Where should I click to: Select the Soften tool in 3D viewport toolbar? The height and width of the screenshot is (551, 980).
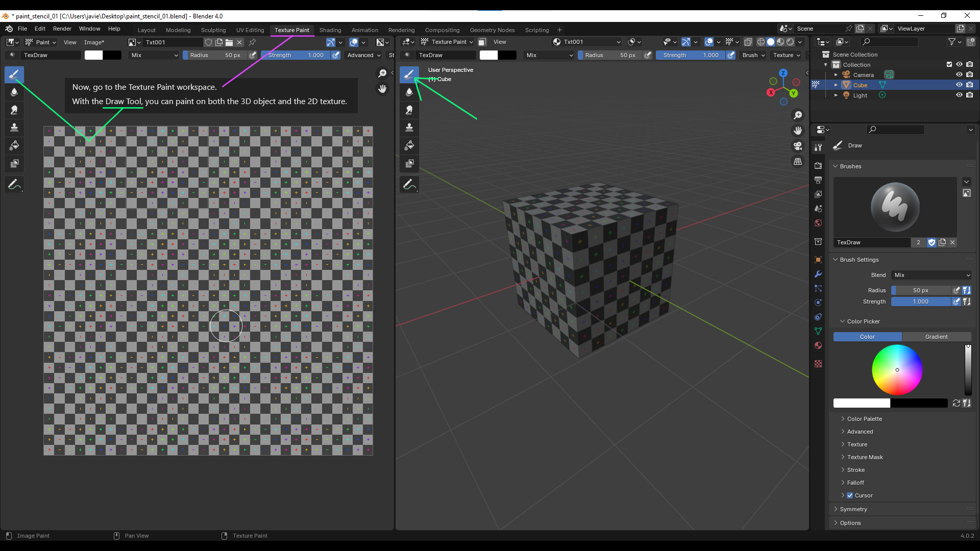tap(409, 92)
